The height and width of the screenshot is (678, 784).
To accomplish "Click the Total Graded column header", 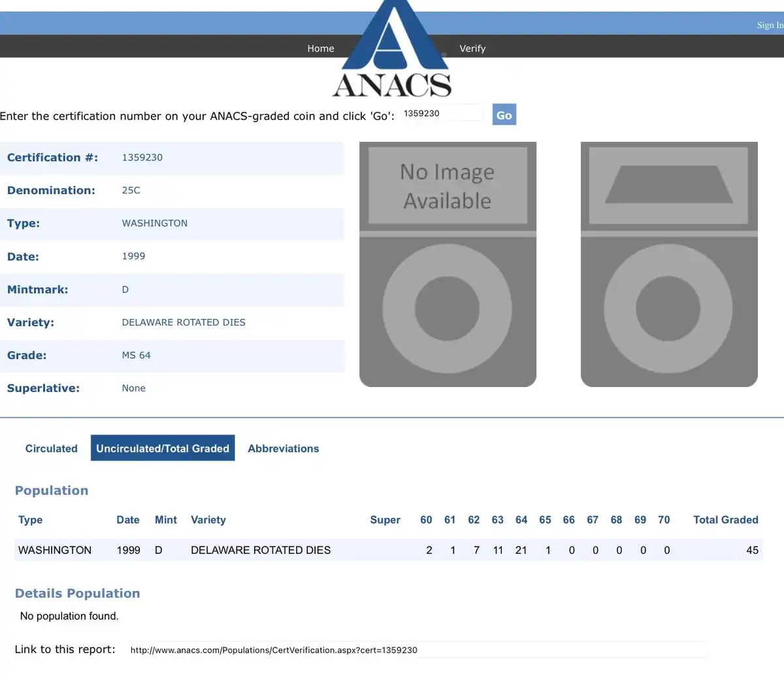I will 726,520.
